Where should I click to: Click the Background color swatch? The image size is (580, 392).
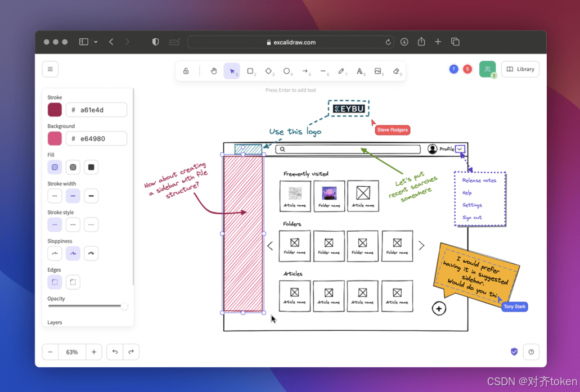click(55, 139)
